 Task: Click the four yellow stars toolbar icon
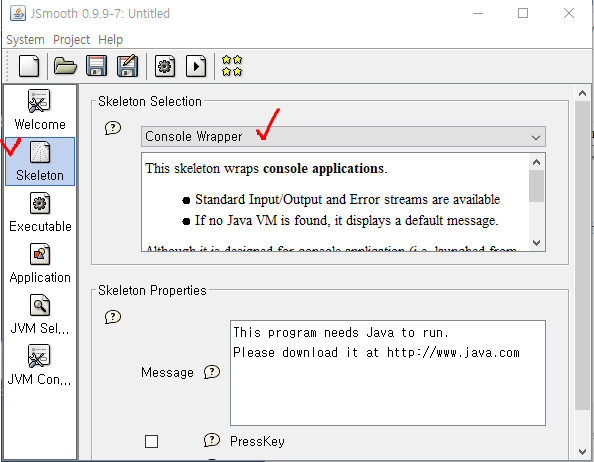click(x=232, y=66)
